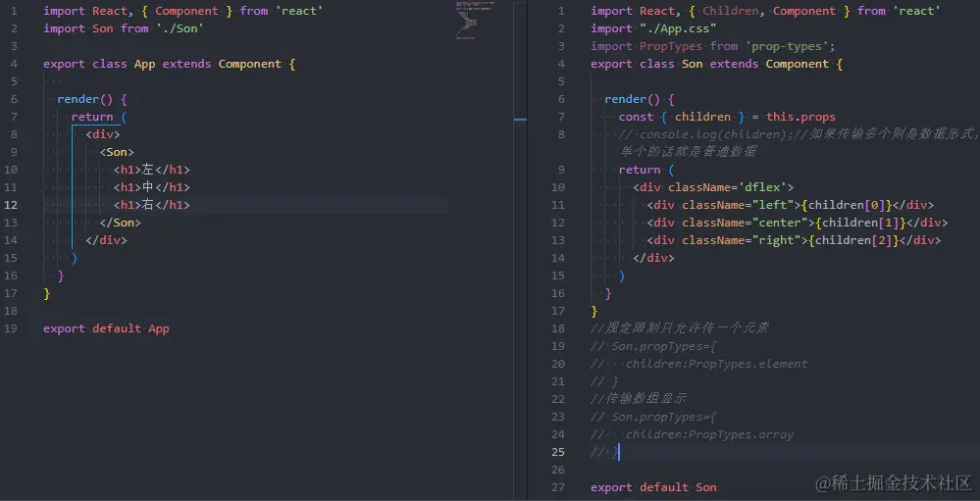This screenshot has width=980, height=501.
Task: Click the <h1>左</h1> line
Action: tap(152, 170)
